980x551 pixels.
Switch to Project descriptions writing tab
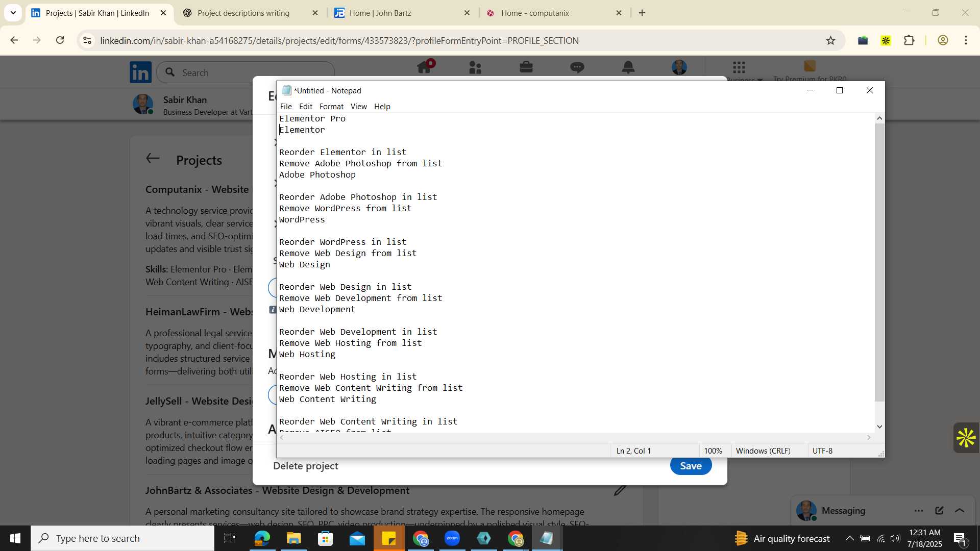coord(243,13)
